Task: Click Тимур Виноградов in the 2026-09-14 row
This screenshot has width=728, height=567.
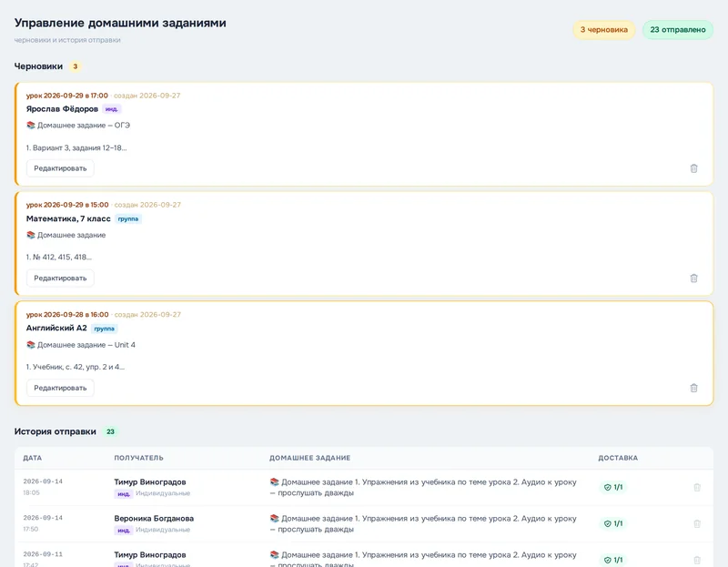Action: tap(150, 482)
